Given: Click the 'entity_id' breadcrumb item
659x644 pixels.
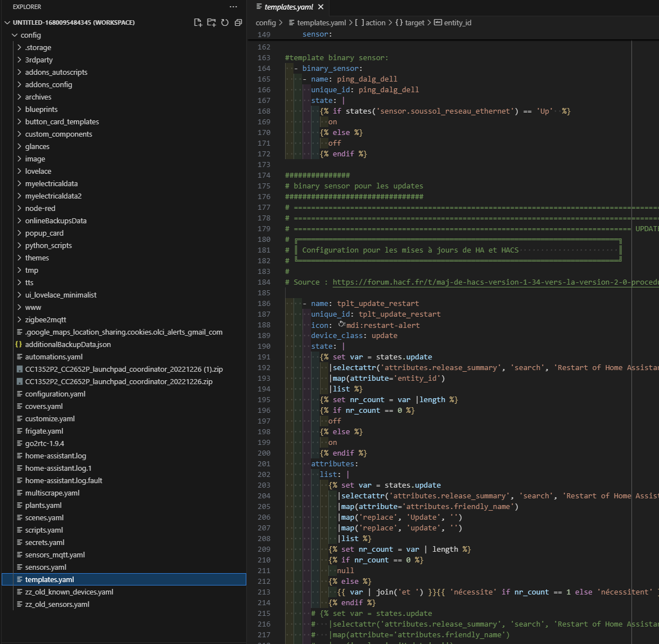Looking at the screenshot, I should coord(457,22).
